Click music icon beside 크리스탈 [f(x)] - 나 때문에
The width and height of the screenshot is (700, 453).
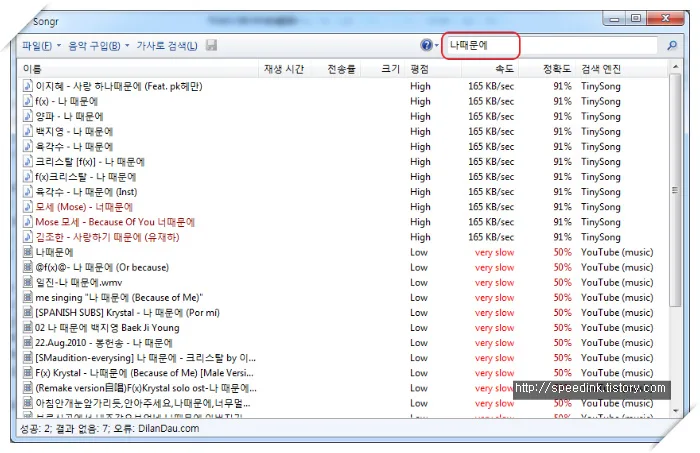click(x=28, y=161)
